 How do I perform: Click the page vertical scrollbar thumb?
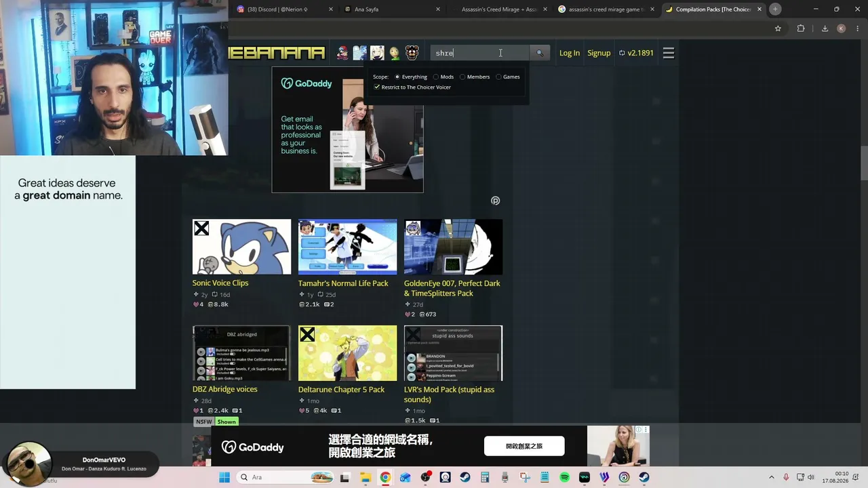(x=864, y=162)
